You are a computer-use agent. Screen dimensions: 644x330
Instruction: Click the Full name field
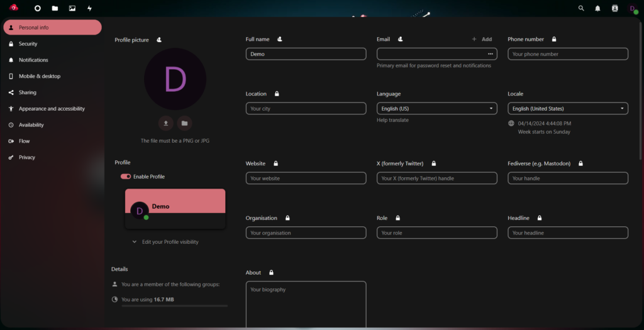pos(306,54)
